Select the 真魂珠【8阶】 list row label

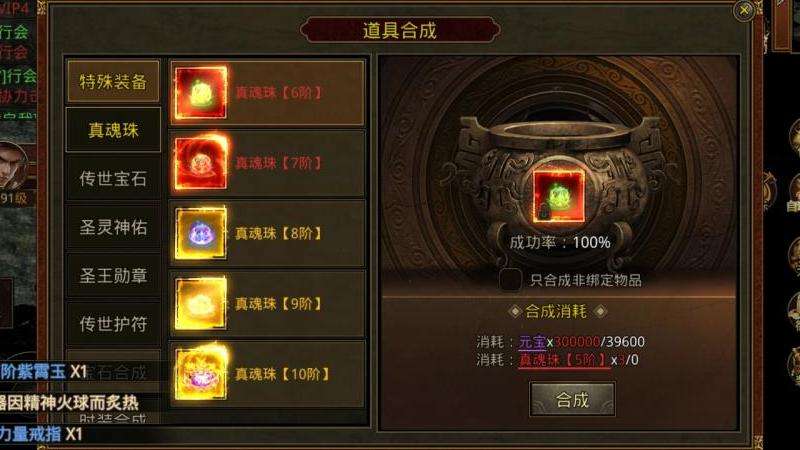pos(279,234)
